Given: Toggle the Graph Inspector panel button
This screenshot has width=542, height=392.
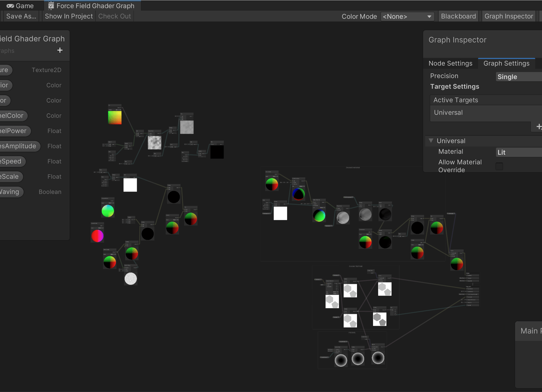Looking at the screenshot, I should [x=509, y=16].
